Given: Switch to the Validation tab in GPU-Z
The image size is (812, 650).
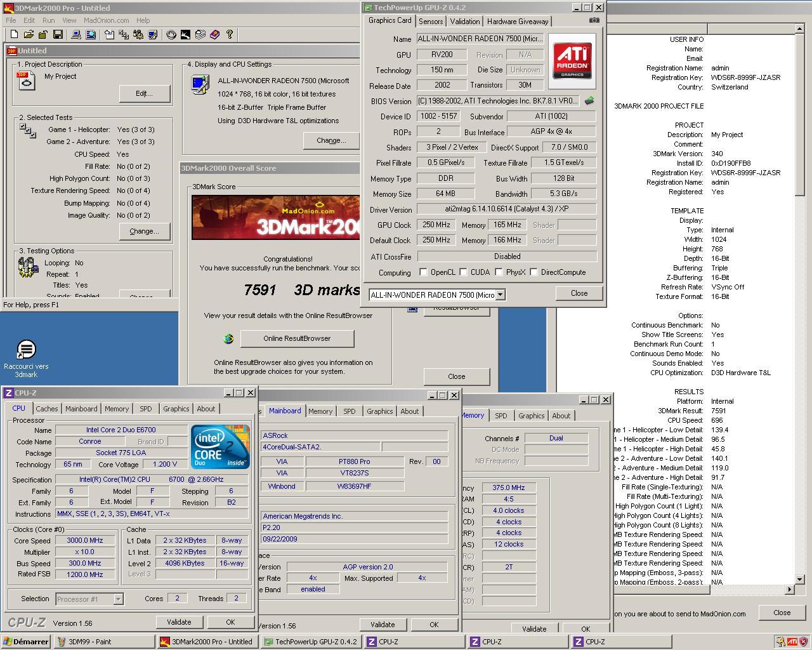Looking at the screenshot, I should pos(465,21).
